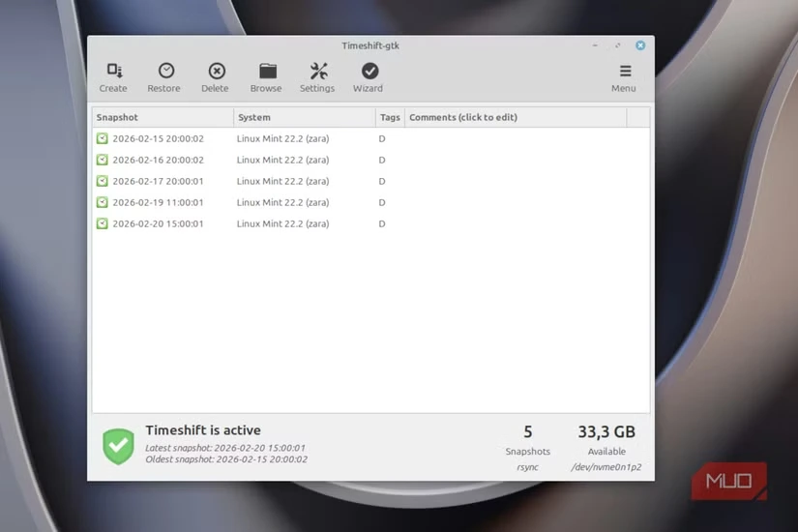Select snapshot 2026-02-16 20:00:02
798x532 pixels.
158,160
